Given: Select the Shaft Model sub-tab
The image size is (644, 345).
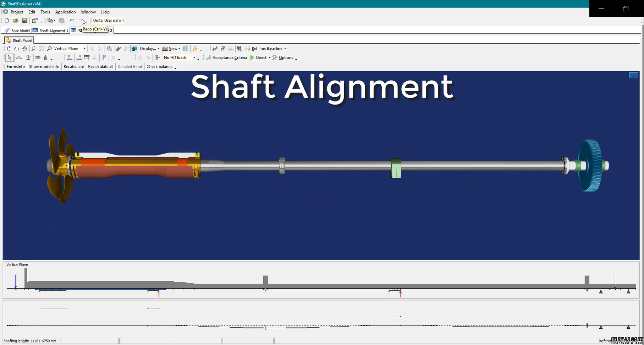Looking at the screenshot, I should coord(19,40).
